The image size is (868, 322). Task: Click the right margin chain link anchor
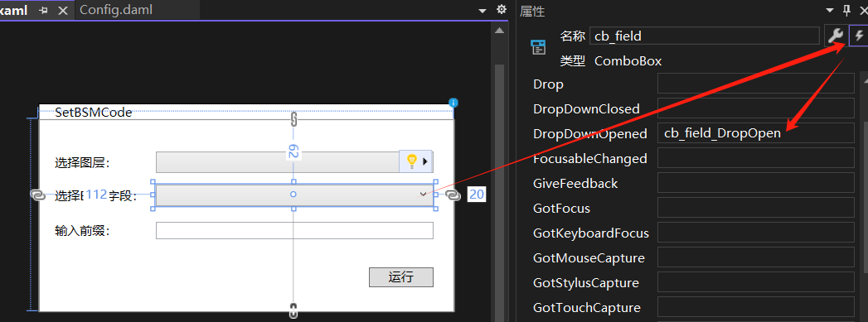pos(453,195)
